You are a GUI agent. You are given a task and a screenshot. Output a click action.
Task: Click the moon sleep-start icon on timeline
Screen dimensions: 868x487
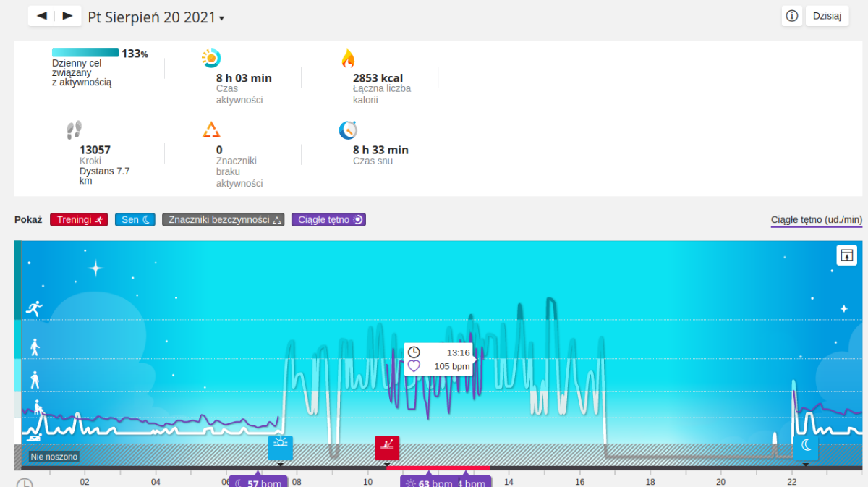[x=806, y=447]
